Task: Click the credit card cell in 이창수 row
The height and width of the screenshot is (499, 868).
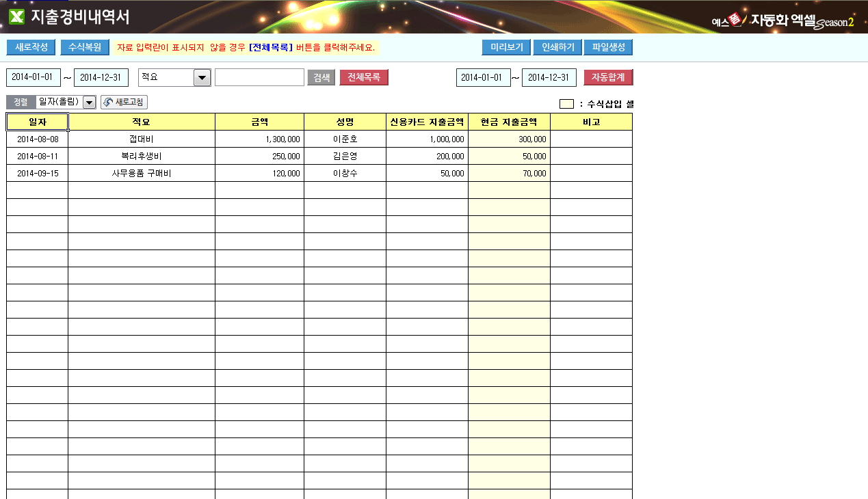Action: 427,173
